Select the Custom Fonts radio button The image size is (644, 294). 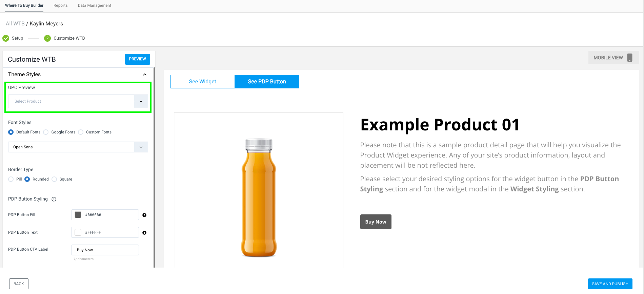tap(81, 132)
